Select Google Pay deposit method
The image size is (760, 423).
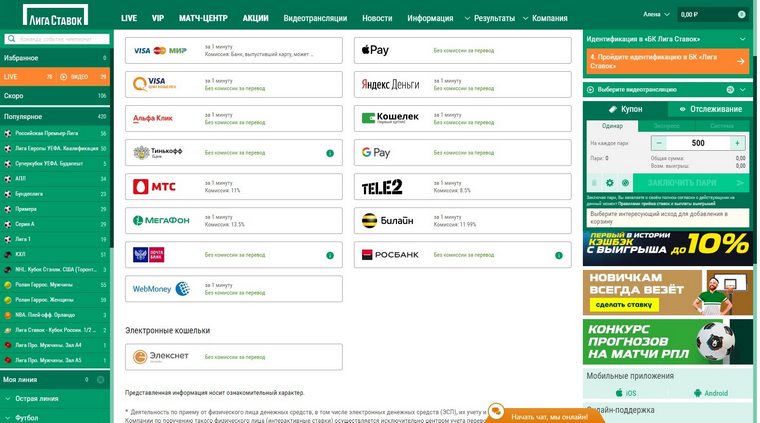click(x=462, y=153)
